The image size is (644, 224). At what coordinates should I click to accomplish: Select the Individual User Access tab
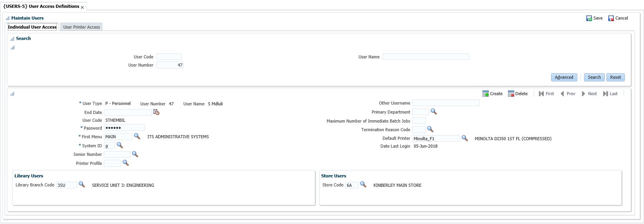point(33,27)
